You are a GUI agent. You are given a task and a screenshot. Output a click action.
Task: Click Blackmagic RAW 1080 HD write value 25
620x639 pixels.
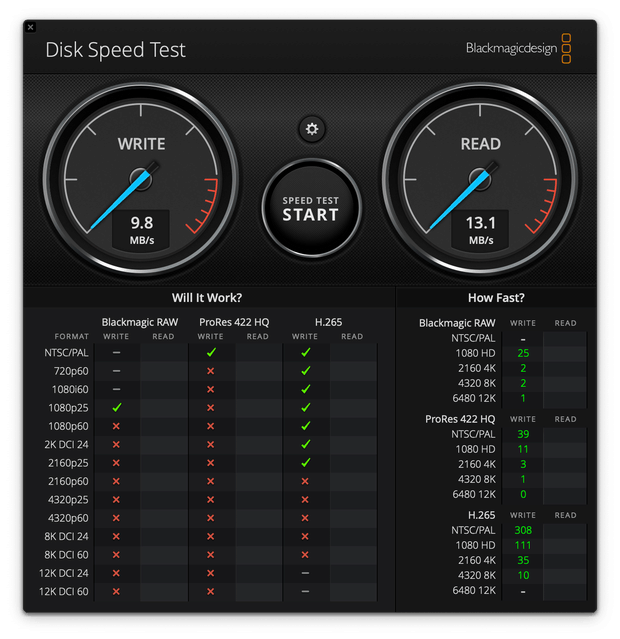(523, 353)
